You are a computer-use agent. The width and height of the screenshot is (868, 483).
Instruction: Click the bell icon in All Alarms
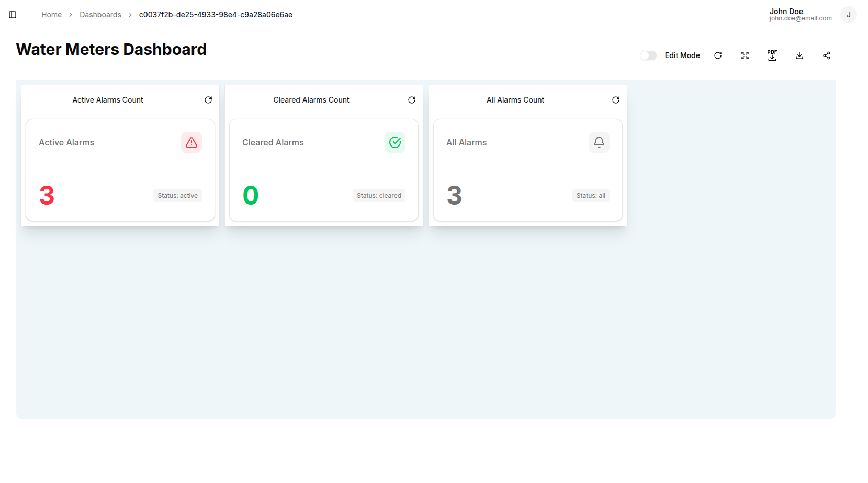coord(599,142)
